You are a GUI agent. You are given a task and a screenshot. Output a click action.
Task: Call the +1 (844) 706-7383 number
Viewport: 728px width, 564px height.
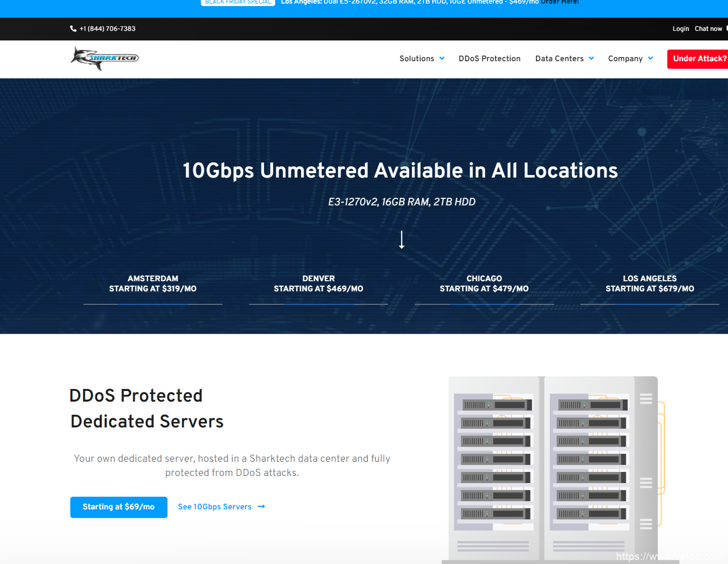(107, 28)
